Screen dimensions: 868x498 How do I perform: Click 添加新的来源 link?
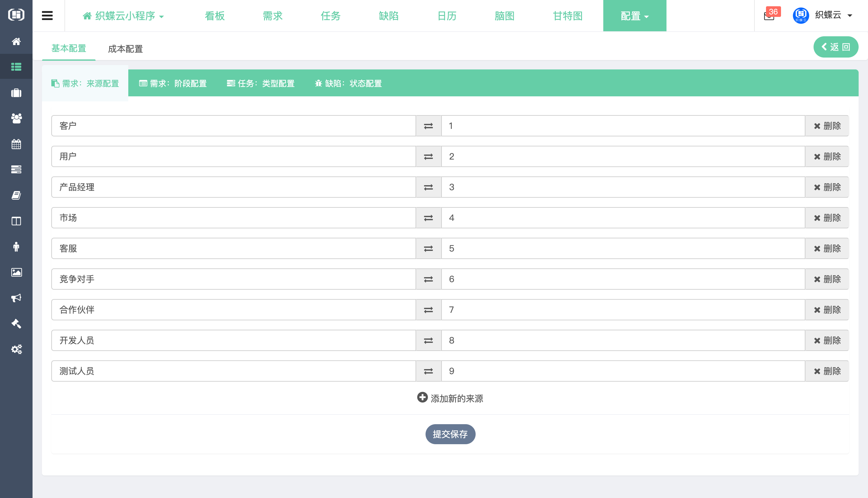click(450, 398)
